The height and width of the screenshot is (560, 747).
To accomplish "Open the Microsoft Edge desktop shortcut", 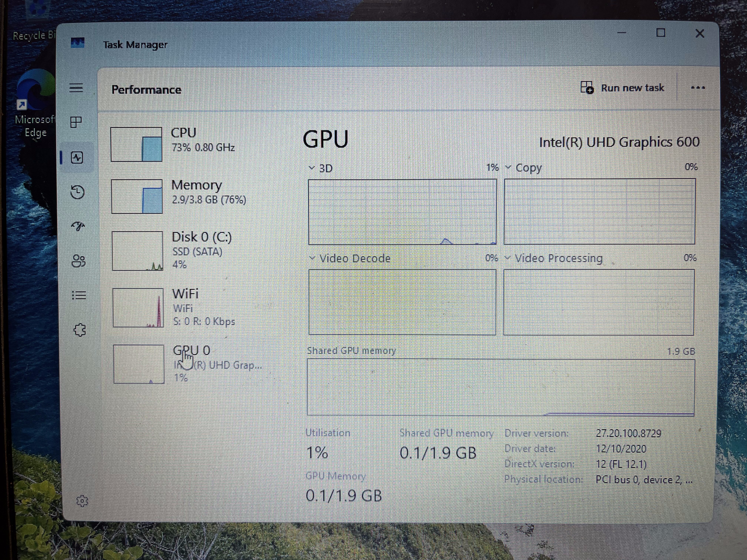I will click(35, 103).
